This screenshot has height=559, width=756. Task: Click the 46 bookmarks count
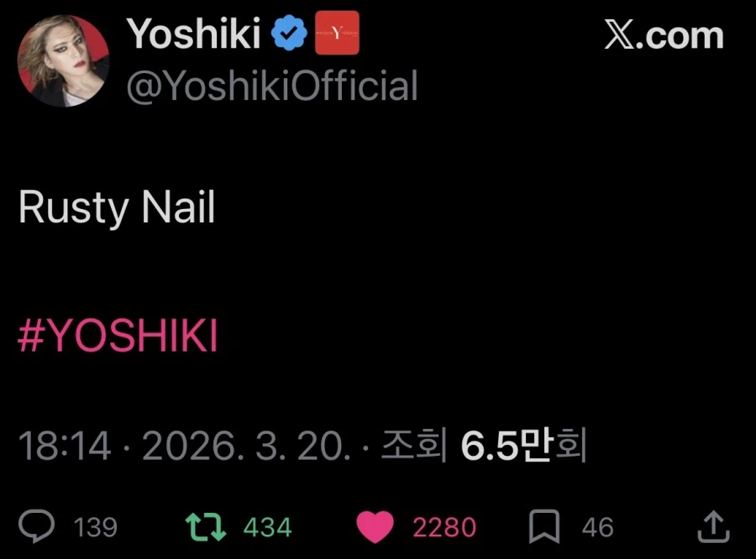point(597,528)
